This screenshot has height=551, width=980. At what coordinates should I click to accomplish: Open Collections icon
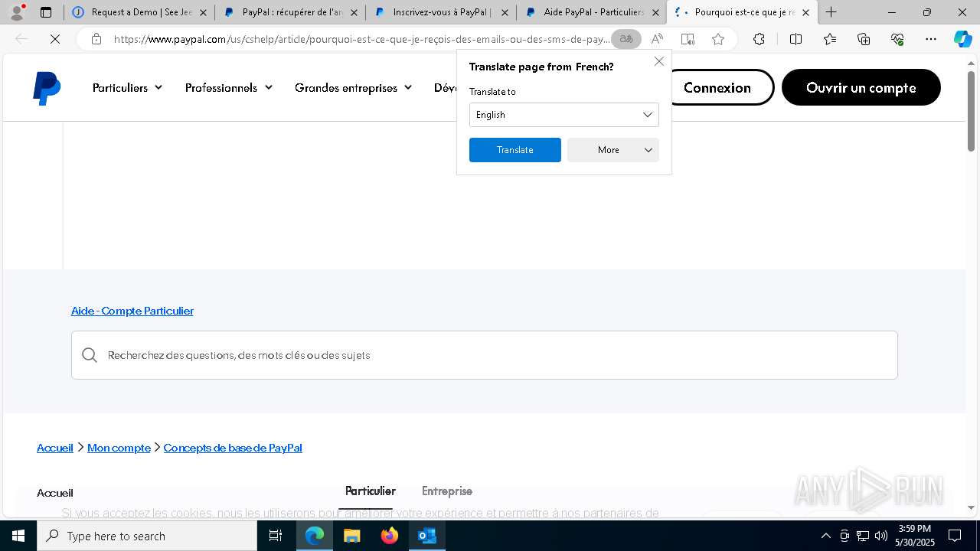[864, 39]
